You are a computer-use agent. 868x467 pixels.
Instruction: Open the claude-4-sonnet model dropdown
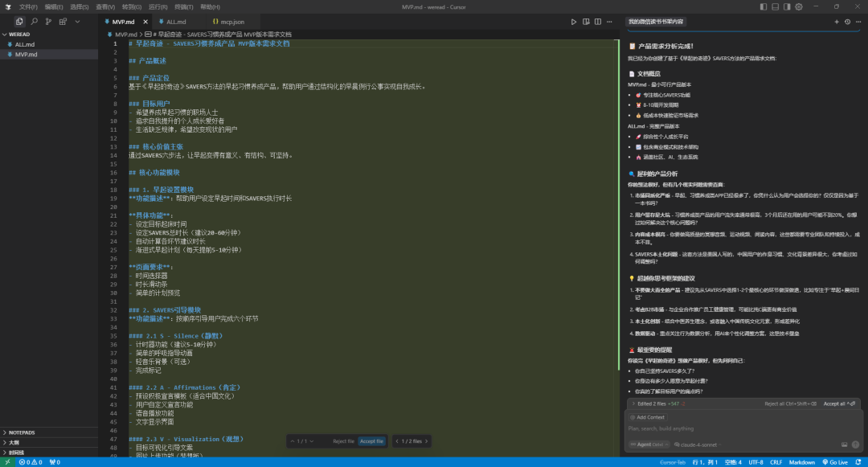[x=698, y=444]
